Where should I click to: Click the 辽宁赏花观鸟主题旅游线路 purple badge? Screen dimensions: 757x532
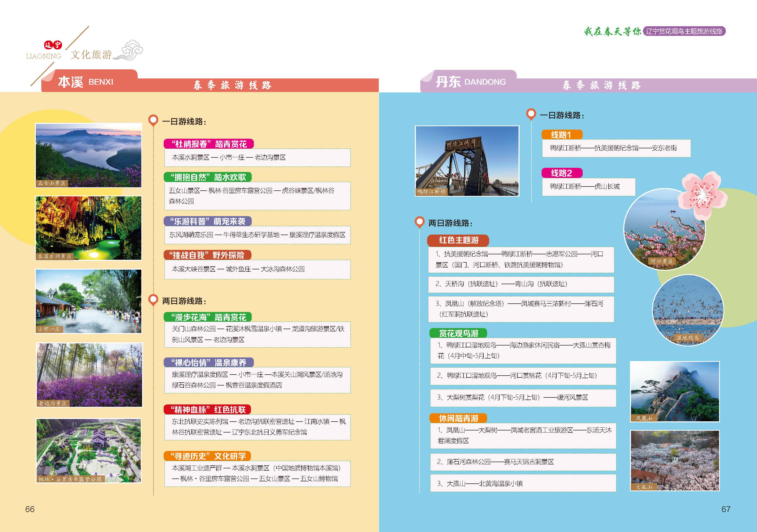(684, 31)
